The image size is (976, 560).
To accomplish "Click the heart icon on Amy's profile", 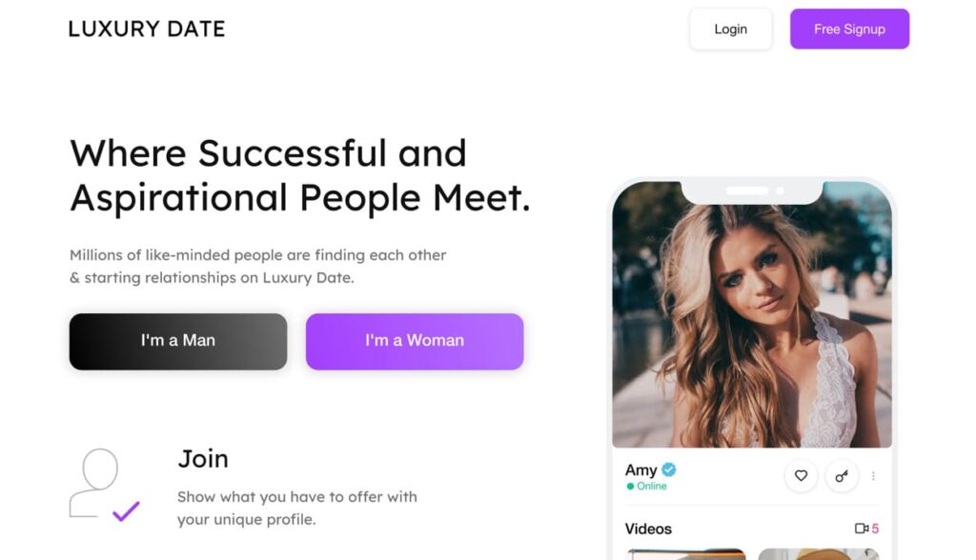I will coord(801,476).
